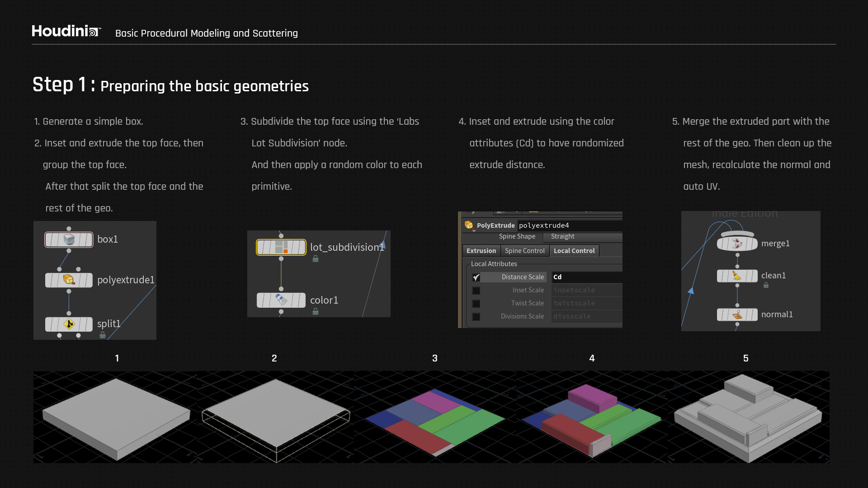This screenshot has width=868, height=488.
Task: Select the polyextrude1 node icon
Action: tap(69, 280)
